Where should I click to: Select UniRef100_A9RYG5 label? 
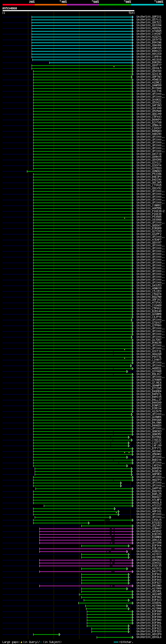149,48
